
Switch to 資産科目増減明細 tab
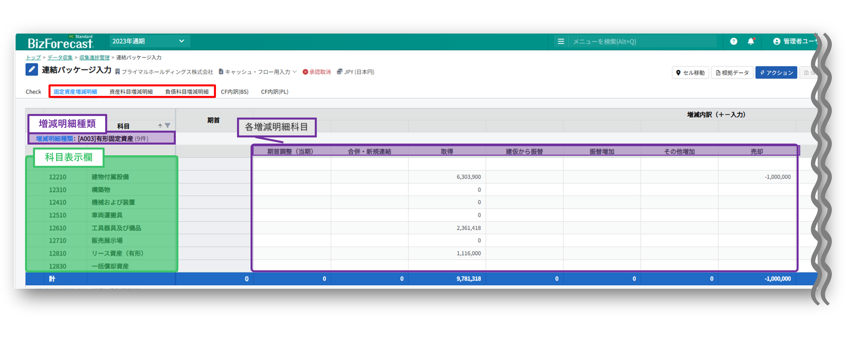pos(131,92)
